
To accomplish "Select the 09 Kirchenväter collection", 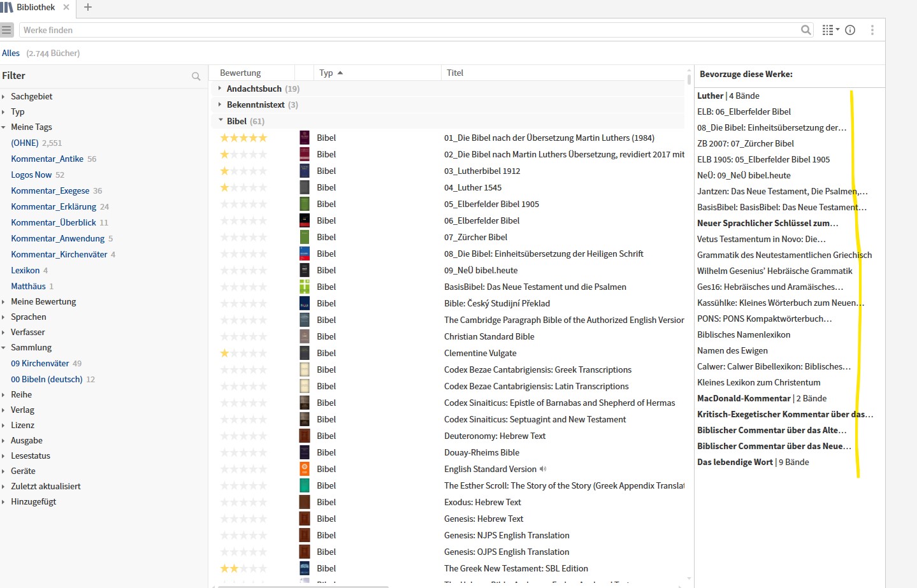I will point(40,364).
